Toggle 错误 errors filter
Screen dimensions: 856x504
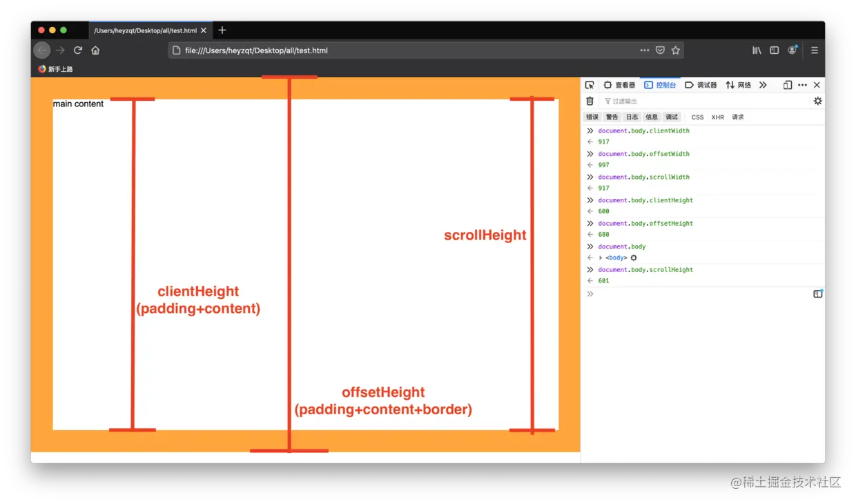point(592,117)
